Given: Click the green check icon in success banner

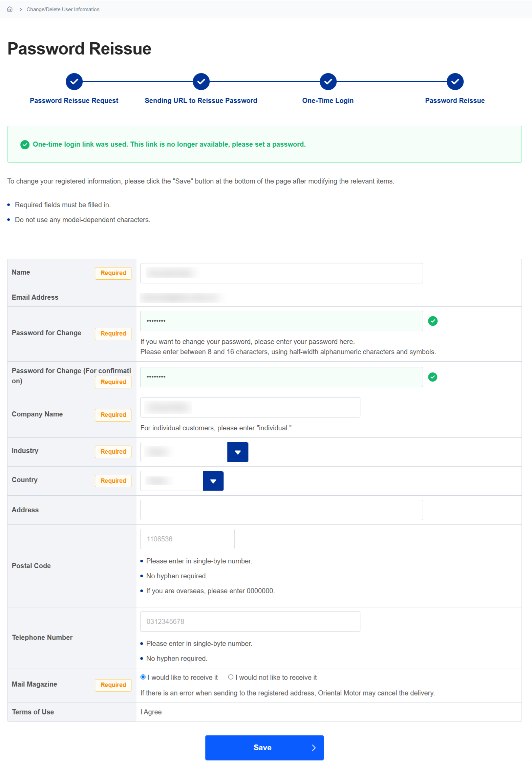Looking at the screenshot, I should click(25, 145).
